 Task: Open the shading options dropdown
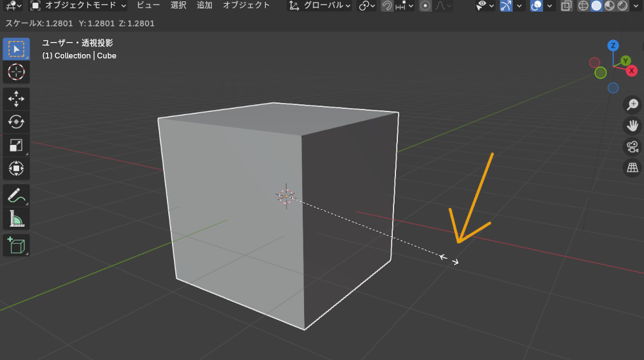(x=636, y=6)
